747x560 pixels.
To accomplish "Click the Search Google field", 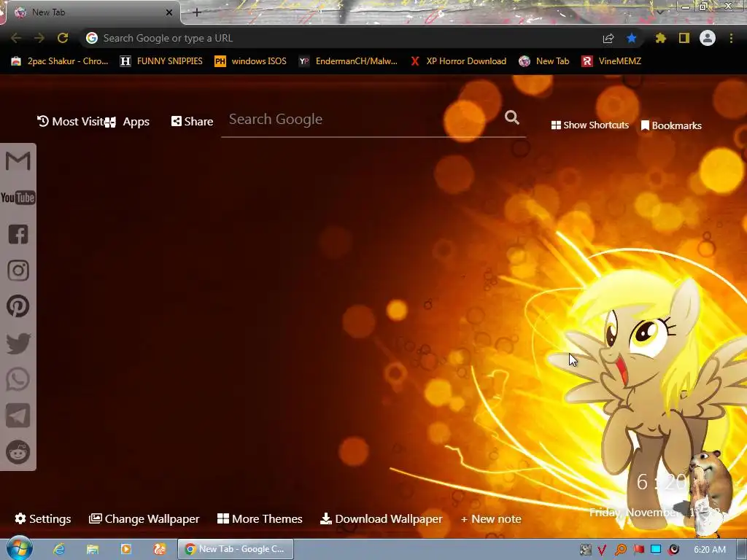I will tap(365, 120).
